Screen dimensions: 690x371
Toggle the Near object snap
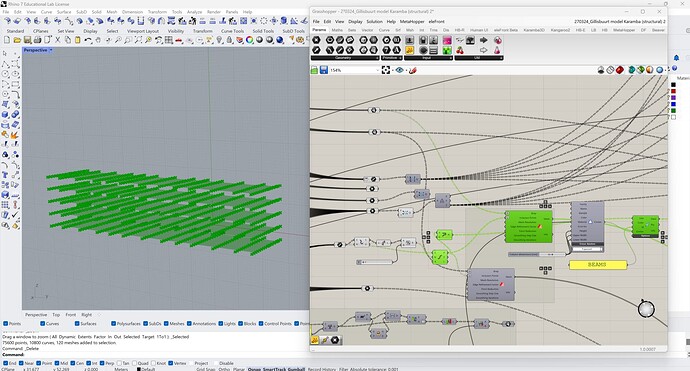[22, 363]
